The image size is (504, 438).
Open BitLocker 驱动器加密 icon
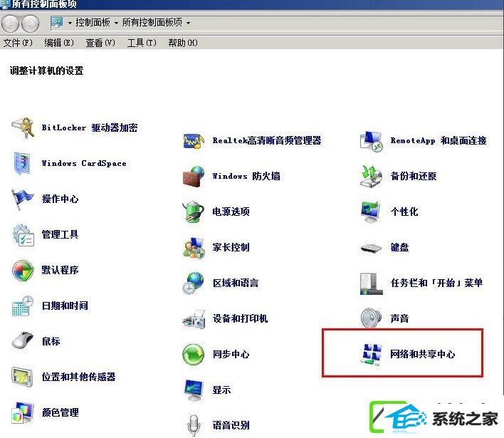[23, 127]
